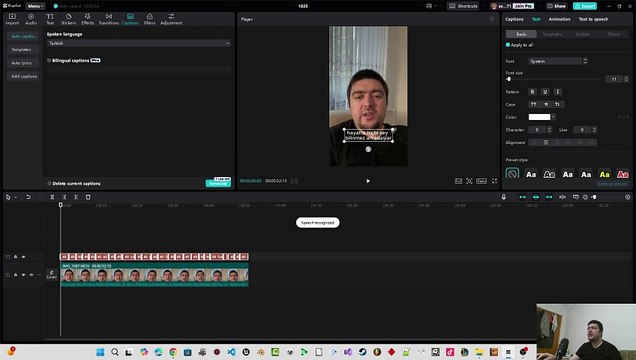Open timeline settings gear icon
The width and height of the screenshot is (636, 360).
pyautogui.click(x=627, y=197)
